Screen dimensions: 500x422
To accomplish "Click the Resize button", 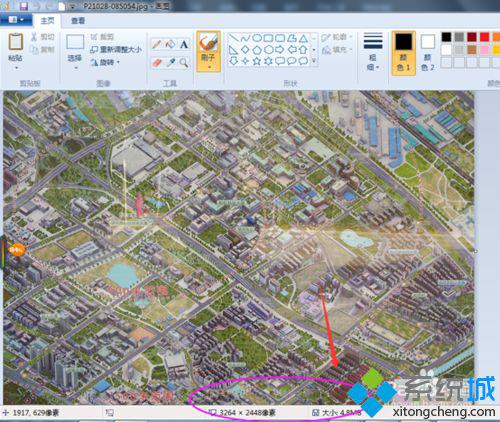I will pos(116,50).
